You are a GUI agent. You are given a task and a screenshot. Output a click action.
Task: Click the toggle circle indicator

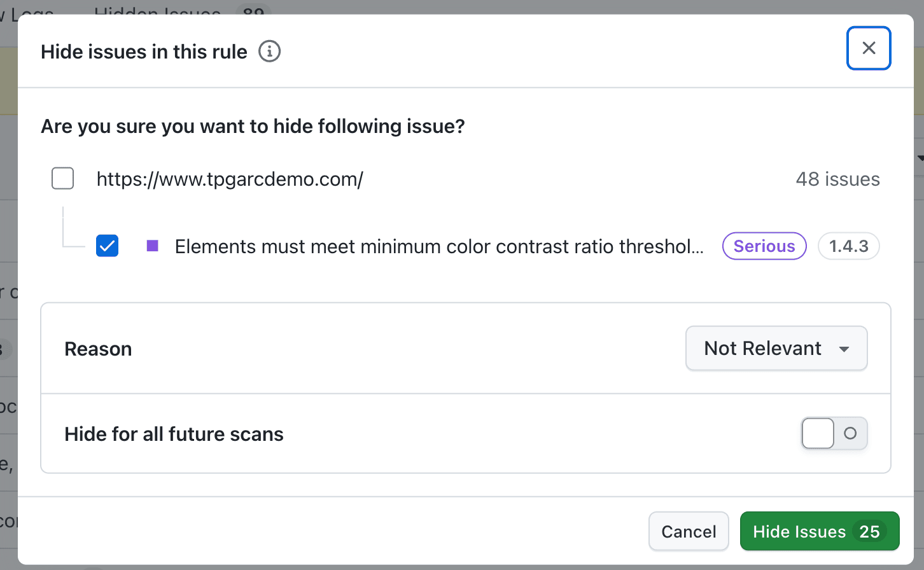coord(851,433)
